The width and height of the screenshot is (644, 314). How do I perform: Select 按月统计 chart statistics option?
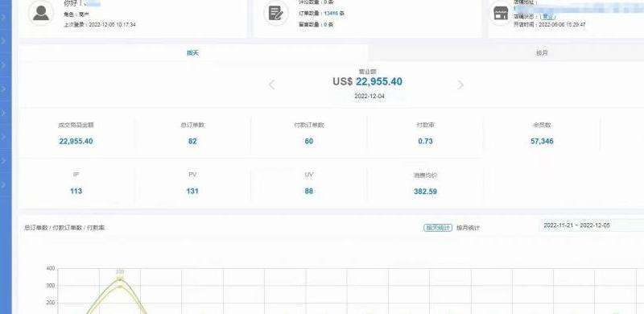click(x=468, y=228)
